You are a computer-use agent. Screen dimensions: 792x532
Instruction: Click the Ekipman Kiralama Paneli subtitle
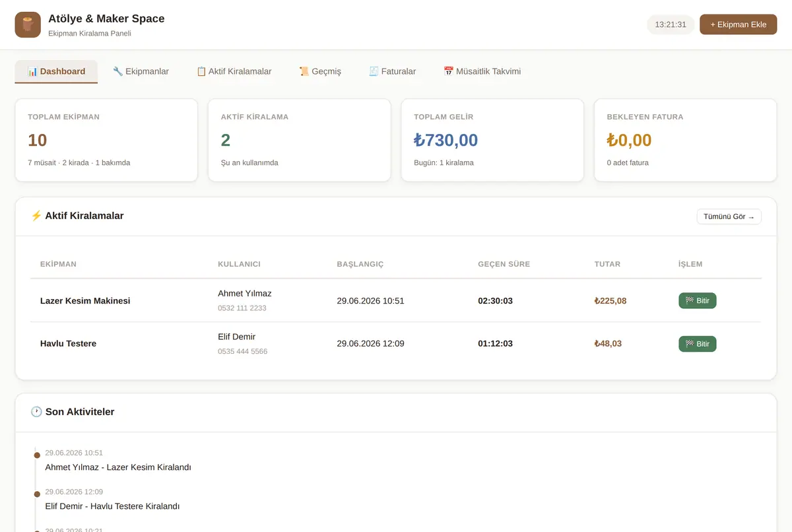(x=90, y=33)
